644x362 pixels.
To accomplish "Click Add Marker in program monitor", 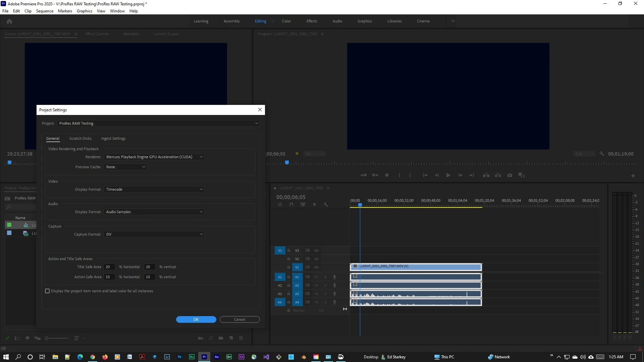I will pos(387,175).
